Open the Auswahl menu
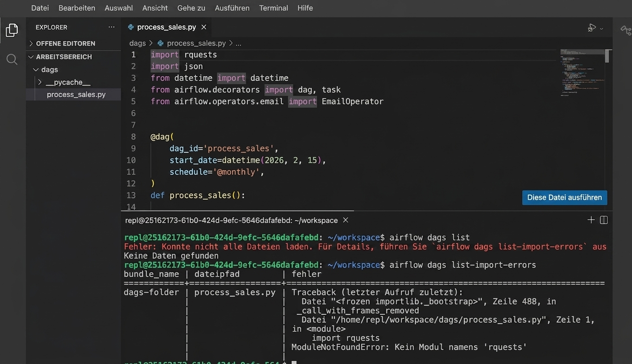The height and width of the screenshot is (364, 632). pos(118,8)
